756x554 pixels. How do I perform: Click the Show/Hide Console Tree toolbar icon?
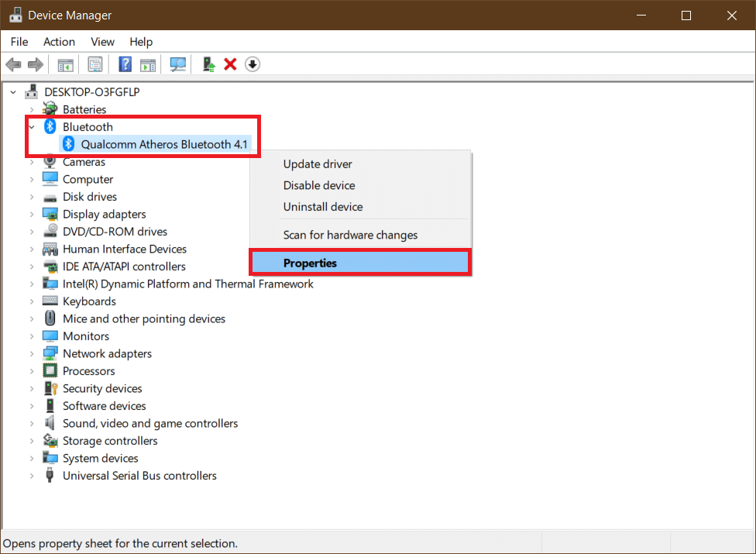click(x=66, y=64)
